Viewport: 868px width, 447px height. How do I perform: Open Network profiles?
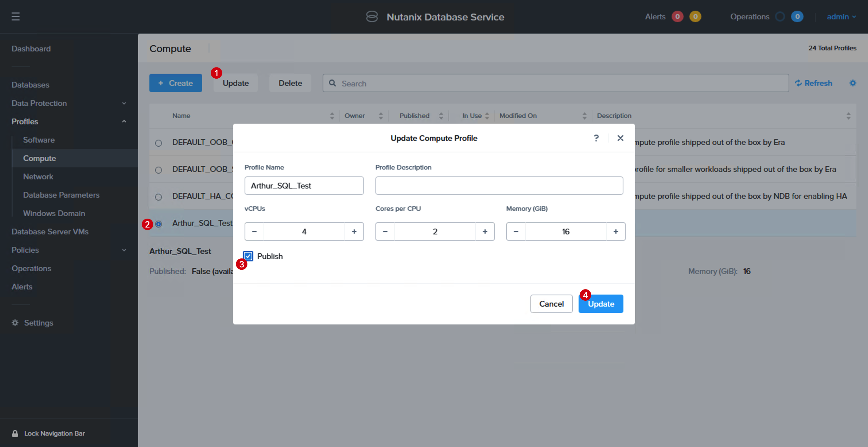(38, 176)
